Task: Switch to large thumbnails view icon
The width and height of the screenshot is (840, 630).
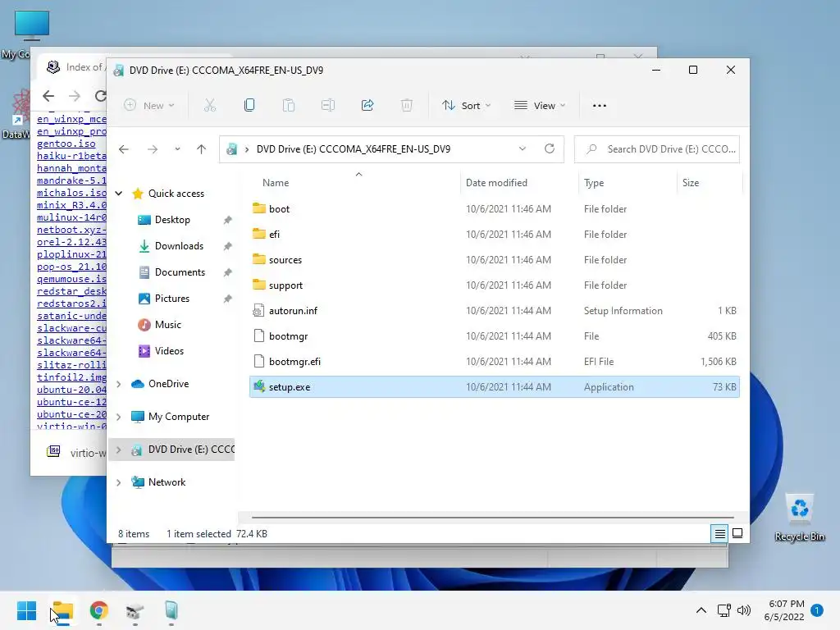Action: tap(737, 533)
